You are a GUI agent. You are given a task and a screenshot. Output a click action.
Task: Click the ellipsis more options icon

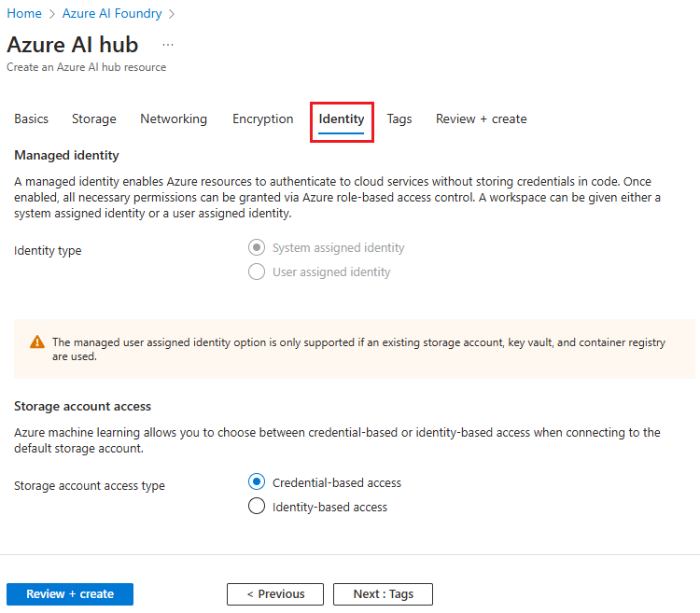click(x=168, y=45)
